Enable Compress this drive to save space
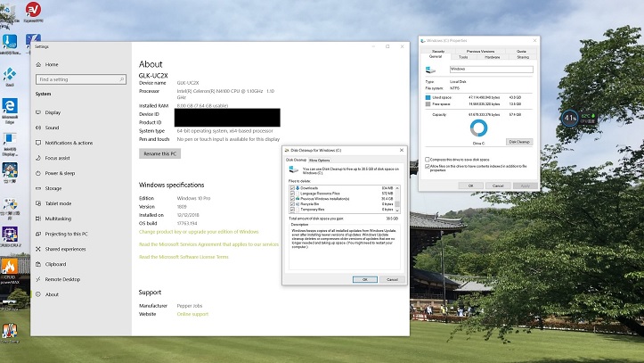 point(428,159)
